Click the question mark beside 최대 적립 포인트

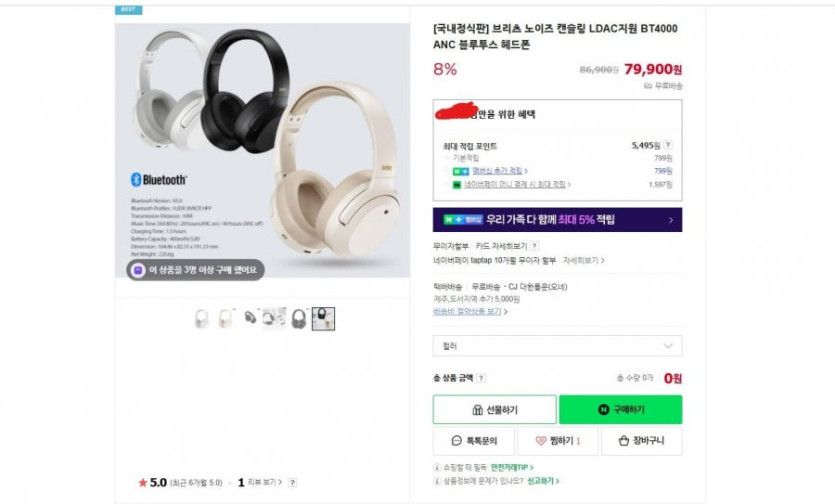point(668,145)
